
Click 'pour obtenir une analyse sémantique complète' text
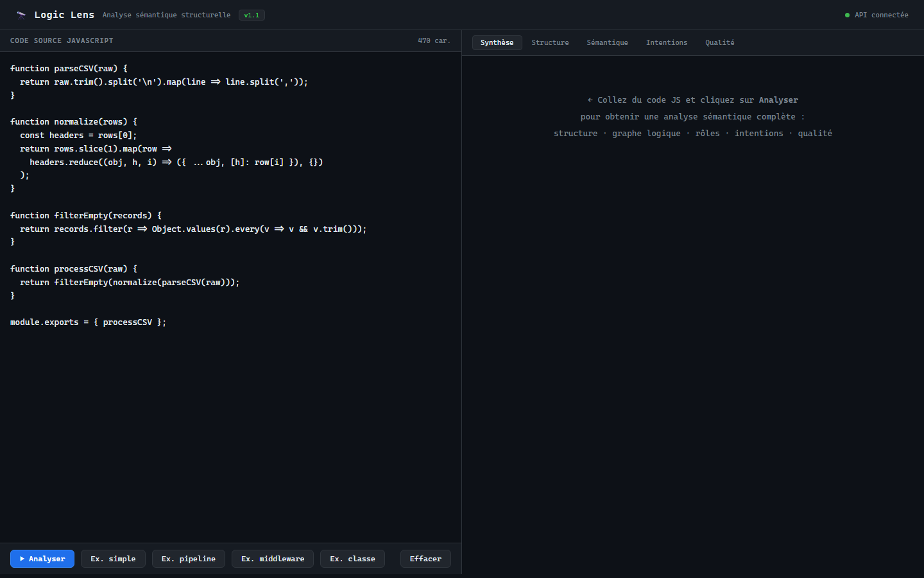tap(693, 116)
